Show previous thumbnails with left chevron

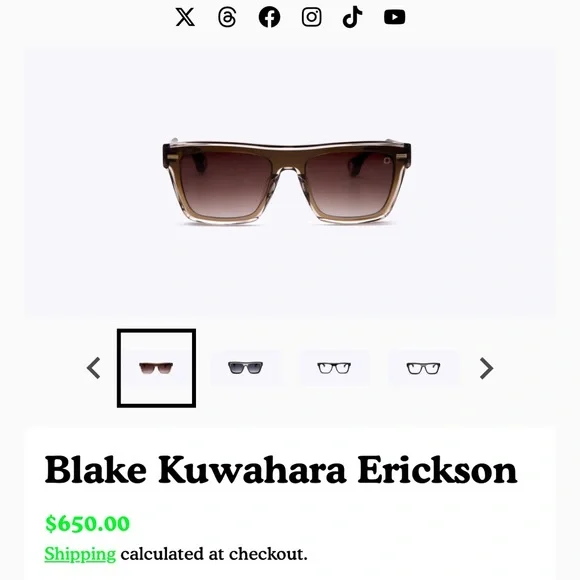click(x=94, y=368)
